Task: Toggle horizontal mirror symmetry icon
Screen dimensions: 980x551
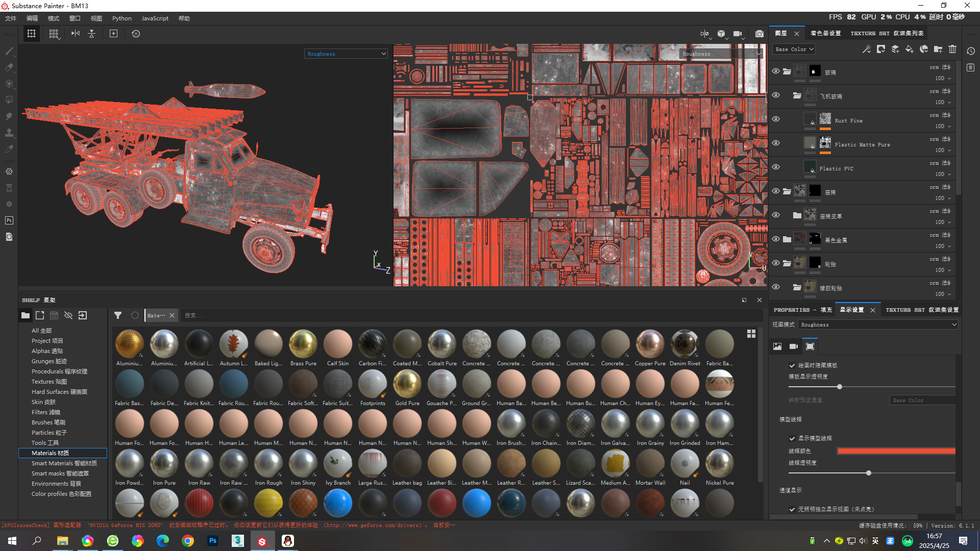Action: [x=76, y=34]
